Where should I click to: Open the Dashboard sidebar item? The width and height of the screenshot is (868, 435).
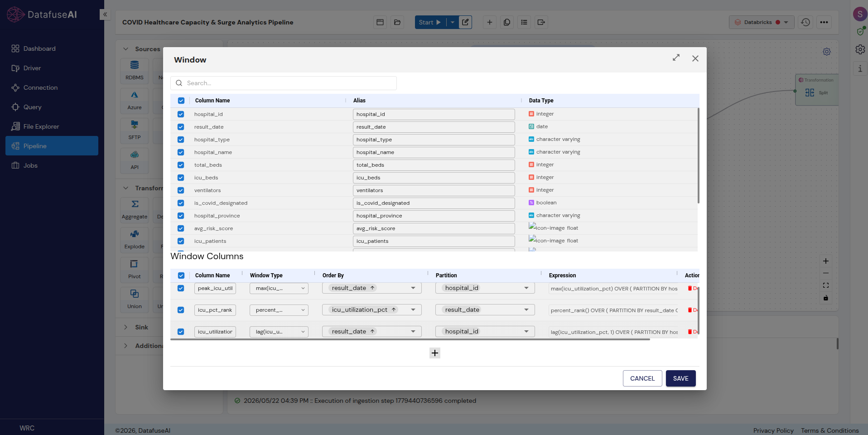52,48
